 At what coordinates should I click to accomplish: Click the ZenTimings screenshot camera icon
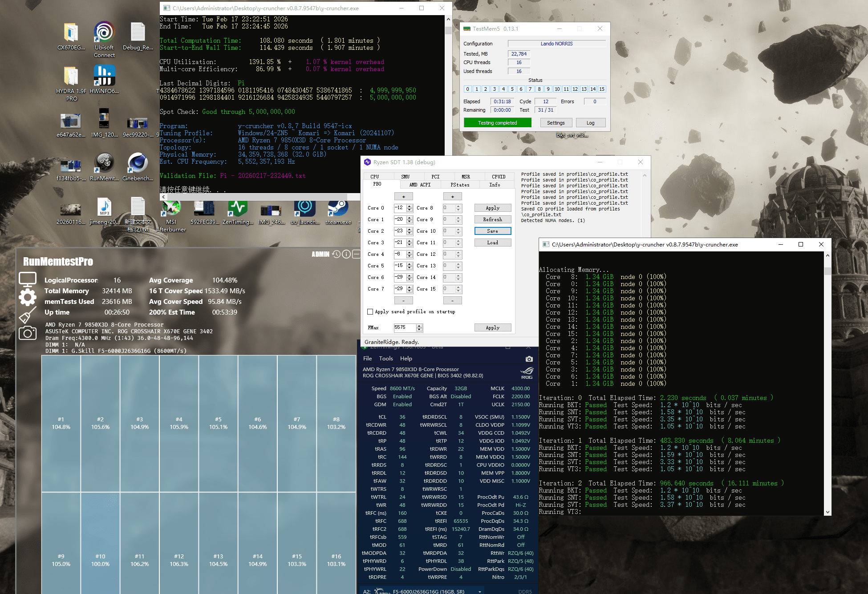[529, 359]
